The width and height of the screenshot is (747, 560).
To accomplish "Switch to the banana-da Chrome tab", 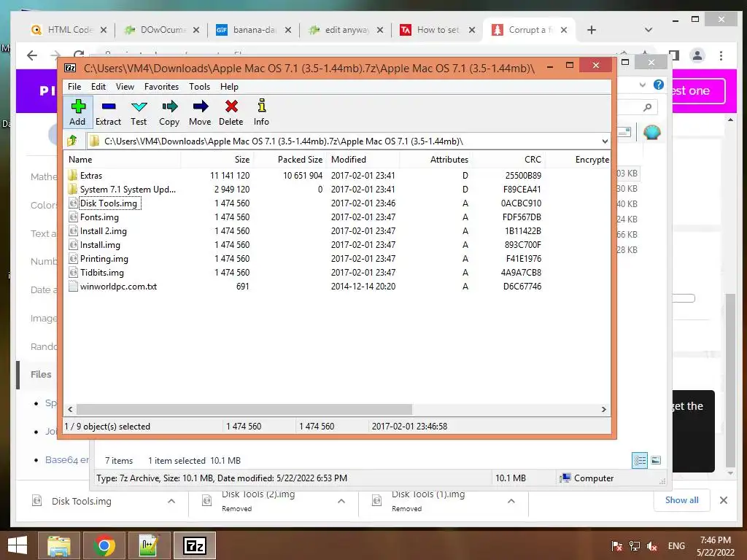I will click(253, 30).
